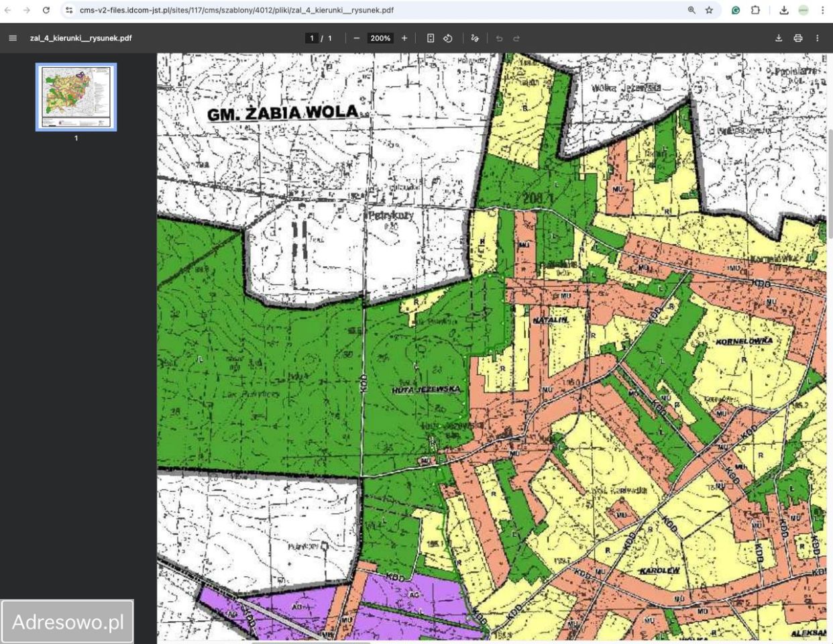Open the browser extensions puzzle icon
This screenshot has width=833, height=644.
755,10
